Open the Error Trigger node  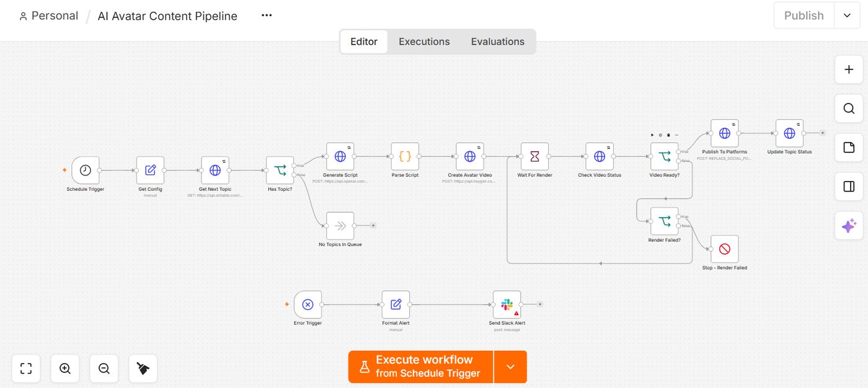click(x=308, y=304)
